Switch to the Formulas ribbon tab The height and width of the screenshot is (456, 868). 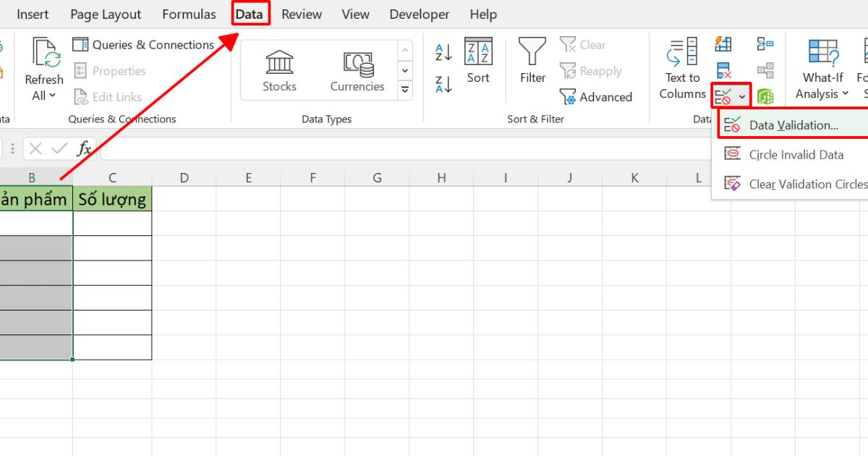click(x=189, y=14)
